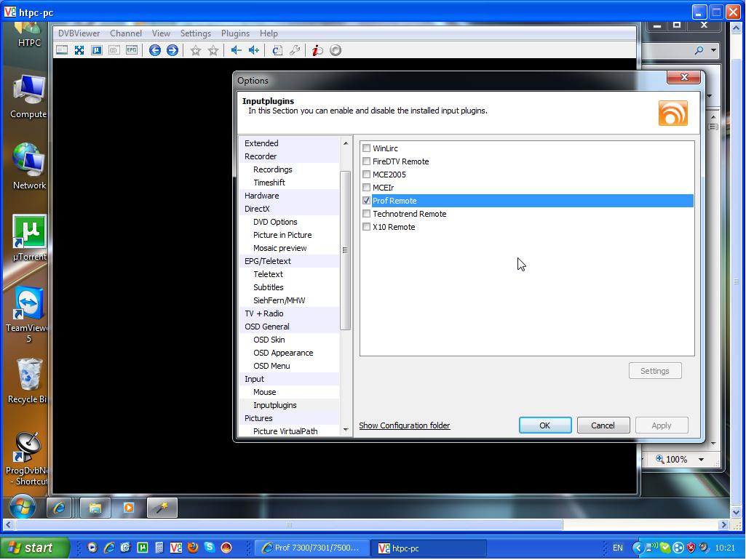The height and width of the screenshot is (560, 746).
Task: Decrease volume using speaker minus icon
Action: (x=236, y=50)
